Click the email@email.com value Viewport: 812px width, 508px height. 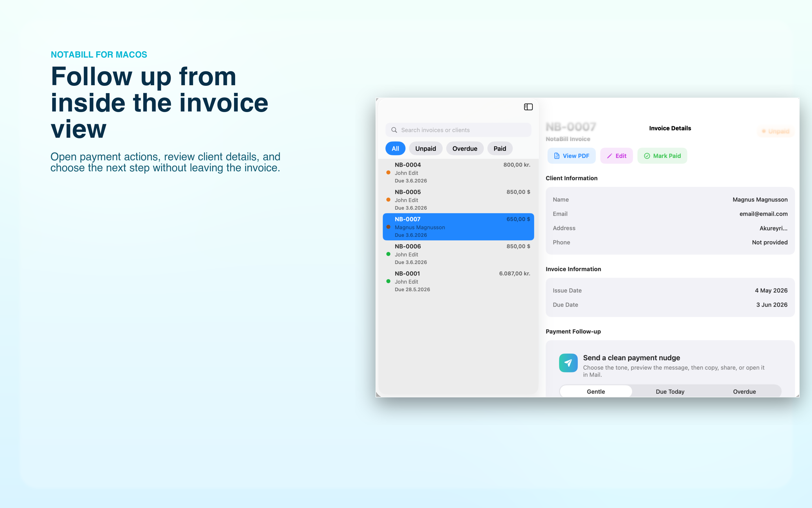click(x=763, y=214)
